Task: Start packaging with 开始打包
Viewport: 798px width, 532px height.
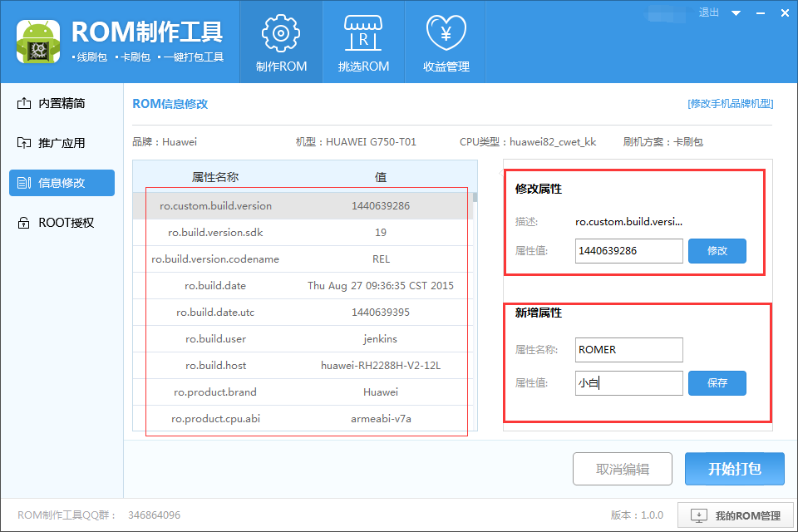Action: [x=734, y=469]
